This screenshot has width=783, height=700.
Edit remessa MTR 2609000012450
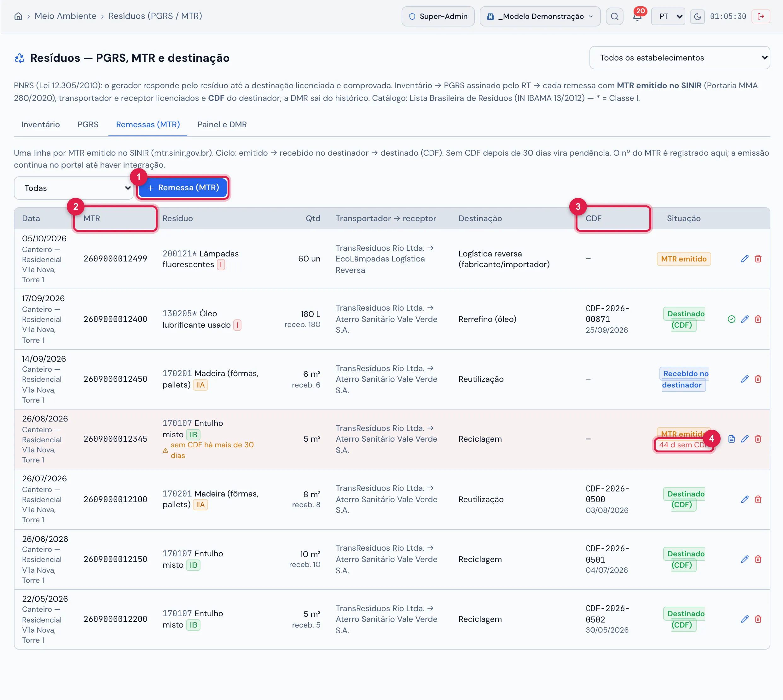point(745,379)
